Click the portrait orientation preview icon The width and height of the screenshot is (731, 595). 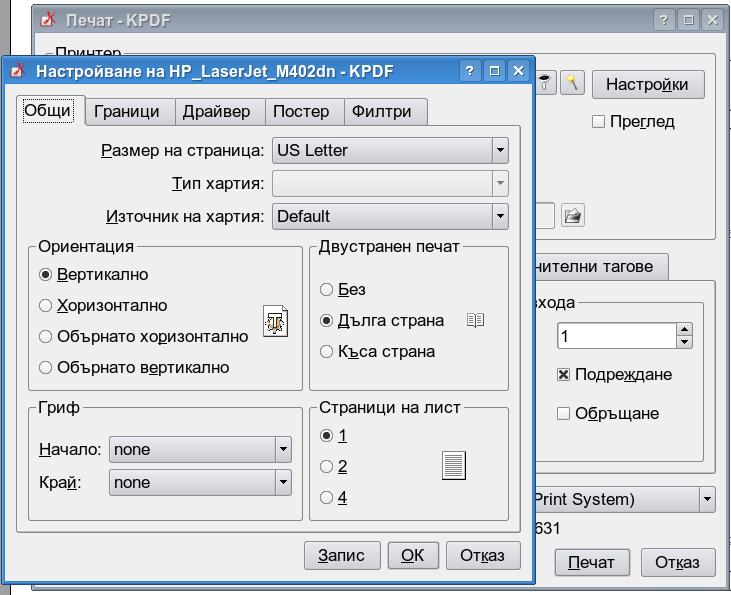276,321
